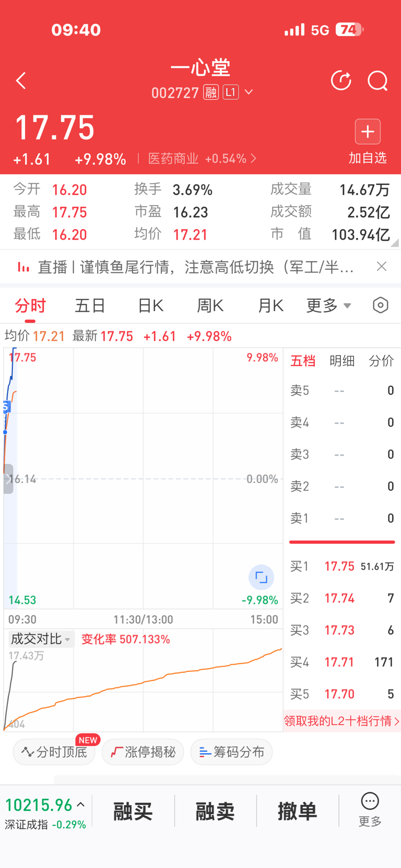Tap 融卖 margin sell button
The height and width of the screenshot is (868, 401).
point(215,812)
